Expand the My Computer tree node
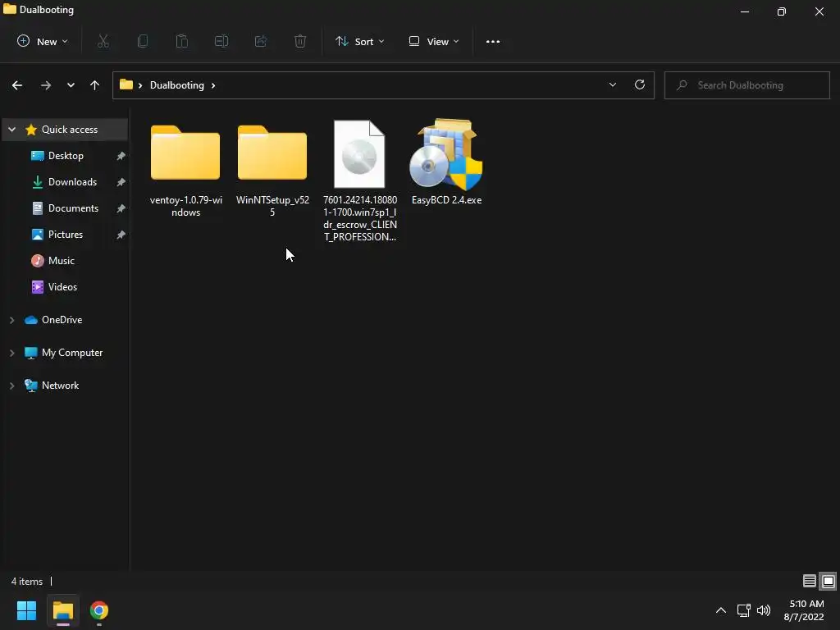This screenshot has width=840, height=630. pos(11,353)
